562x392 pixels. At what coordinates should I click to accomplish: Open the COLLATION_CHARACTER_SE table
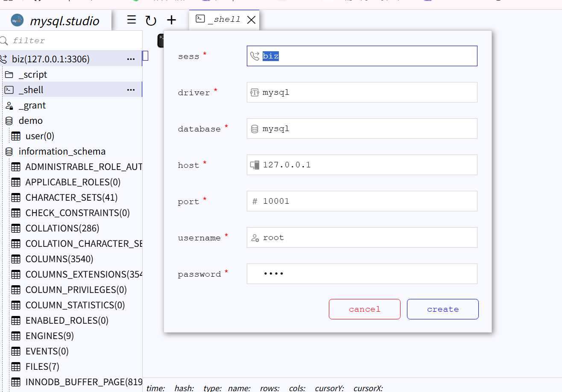[x=84, y=243]
